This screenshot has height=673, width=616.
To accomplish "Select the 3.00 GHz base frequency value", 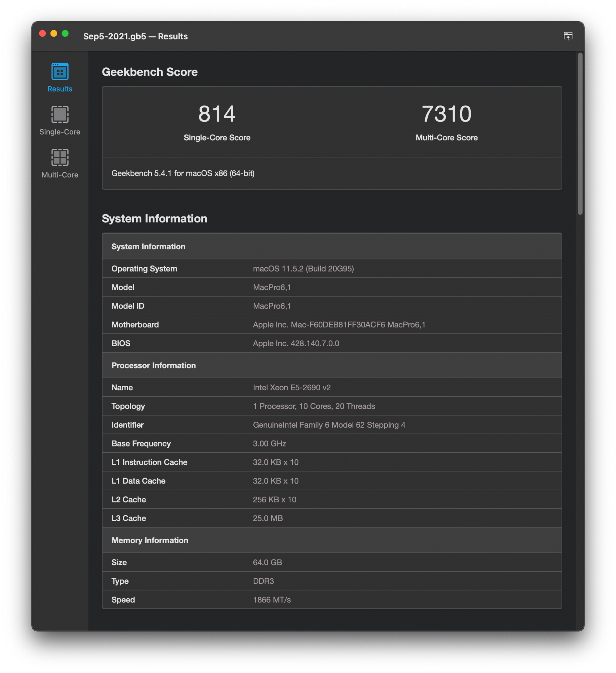I will coord(270,444).
